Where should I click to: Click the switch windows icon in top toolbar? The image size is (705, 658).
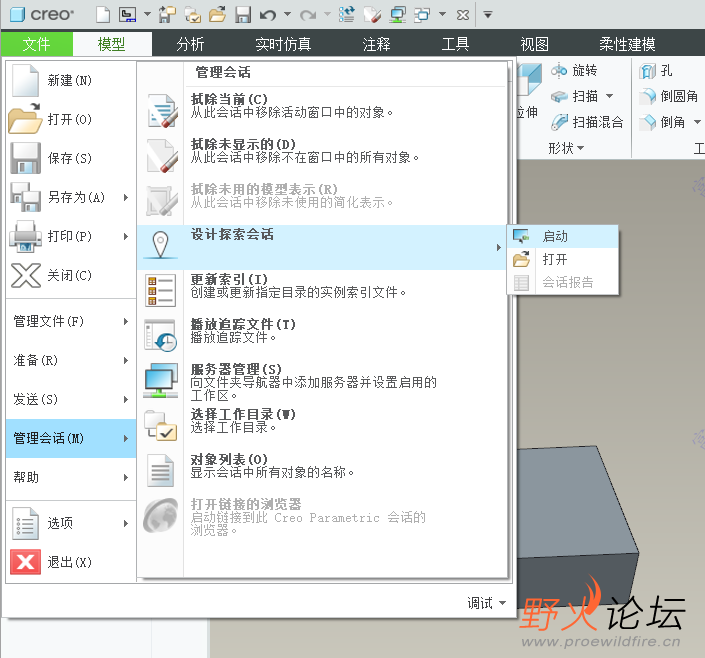click(x=422, y=15)
